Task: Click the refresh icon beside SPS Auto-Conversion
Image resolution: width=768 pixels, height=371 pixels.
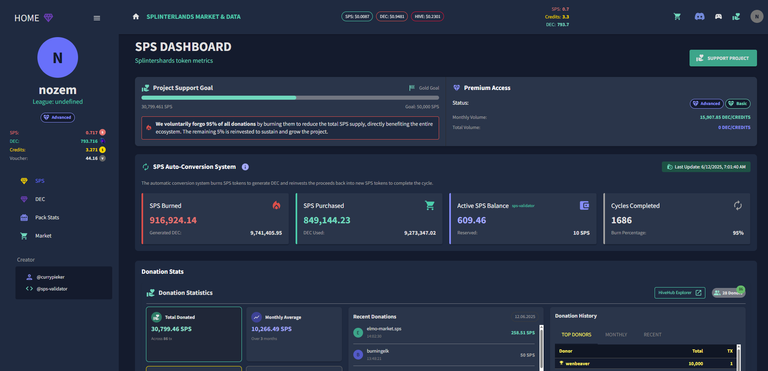Action: (x=145, y=167)
